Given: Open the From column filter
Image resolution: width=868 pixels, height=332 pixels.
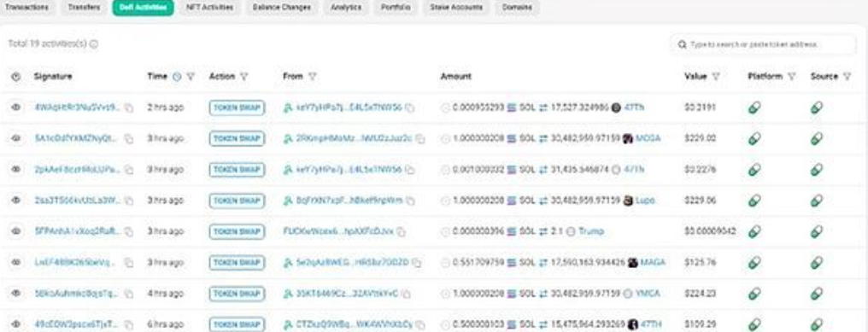Looking at the screenshot, I should click(x=312, y=77).
